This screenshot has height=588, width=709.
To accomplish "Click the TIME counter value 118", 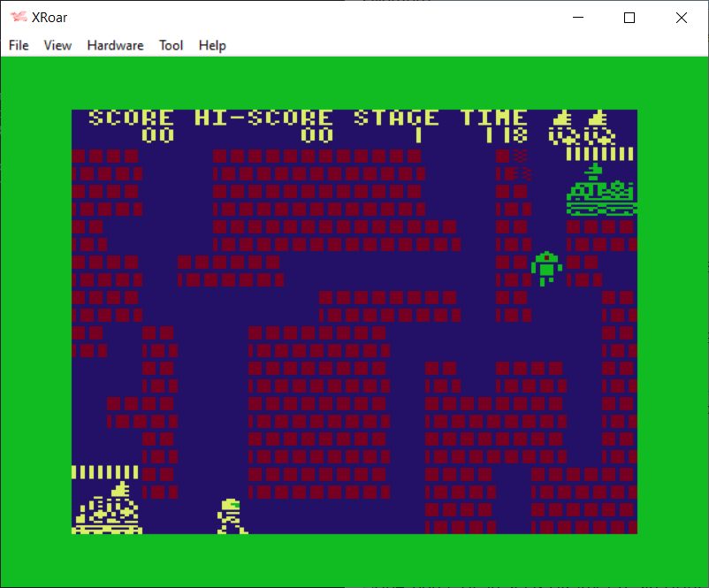I will coord(506,135).
